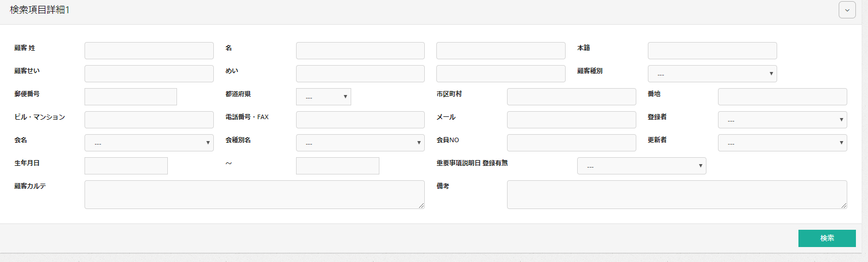This screenshot has height=262, width=868.
Task: Collapse the 検索項目詳細1 panel with chevron
Action: coord(847,10)
